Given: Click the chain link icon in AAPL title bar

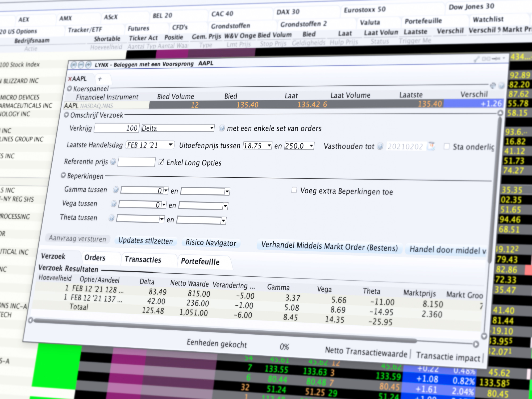Looking at the screenshot, I should pyautogui.click(x=486, y=59).
